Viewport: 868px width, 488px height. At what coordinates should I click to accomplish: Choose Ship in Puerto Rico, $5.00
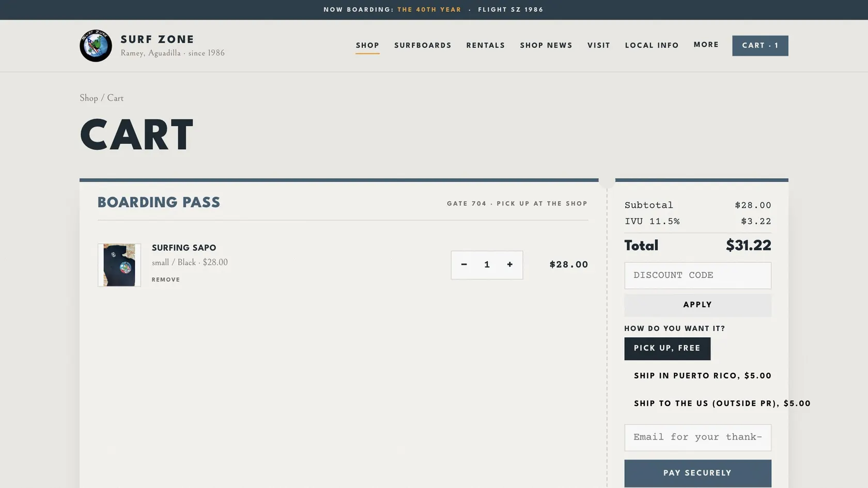pyautogui.click(x=703, y=376)
